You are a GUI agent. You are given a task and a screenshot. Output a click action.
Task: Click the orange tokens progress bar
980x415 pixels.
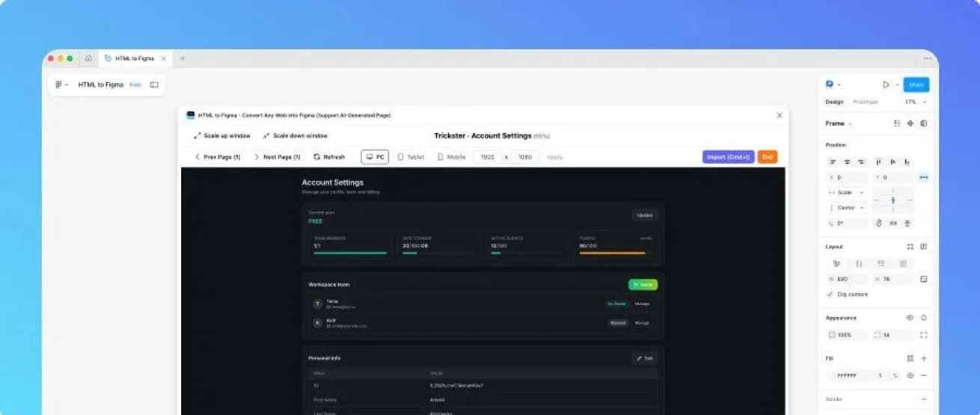pyautogui.click(x=612, y=253)
